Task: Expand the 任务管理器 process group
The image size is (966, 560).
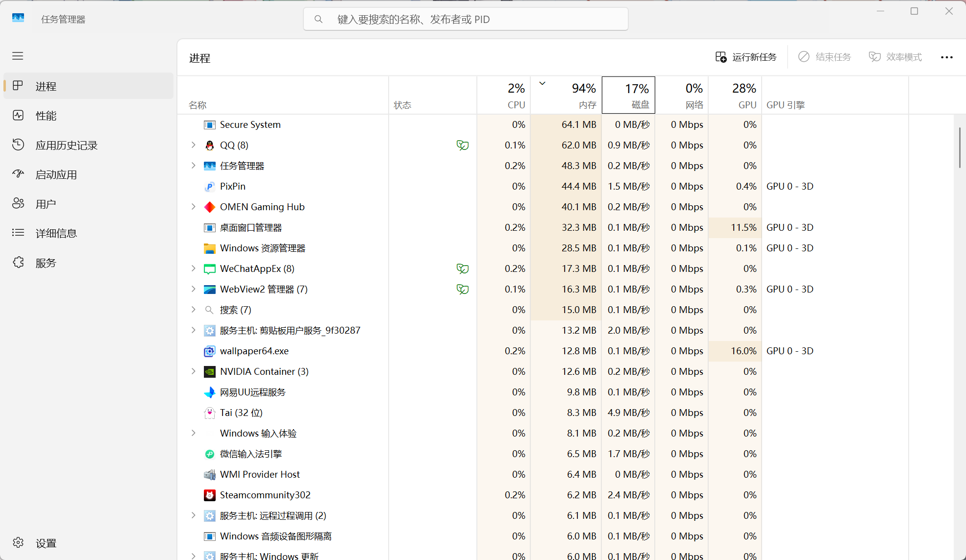Action: pyautogui.click(x=194, y=166)
